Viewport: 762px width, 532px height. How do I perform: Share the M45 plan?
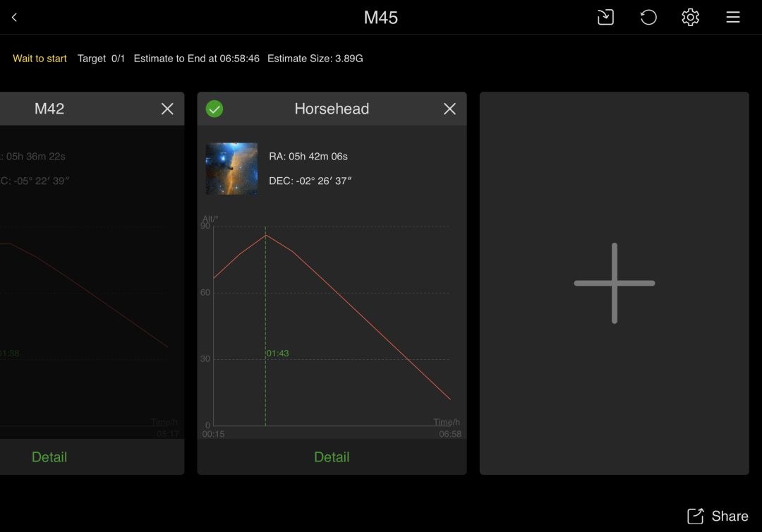718,516
